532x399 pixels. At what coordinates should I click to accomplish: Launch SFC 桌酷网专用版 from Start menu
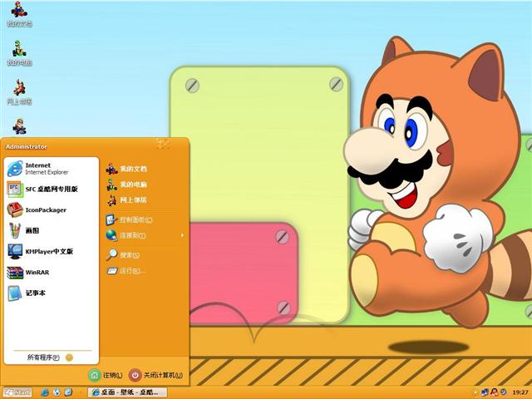click(52, 190)
